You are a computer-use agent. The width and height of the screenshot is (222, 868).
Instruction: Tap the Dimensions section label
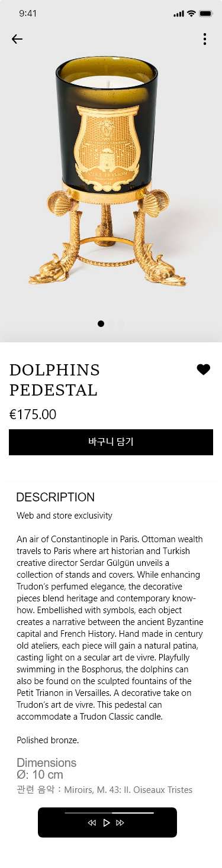[46, 763]
